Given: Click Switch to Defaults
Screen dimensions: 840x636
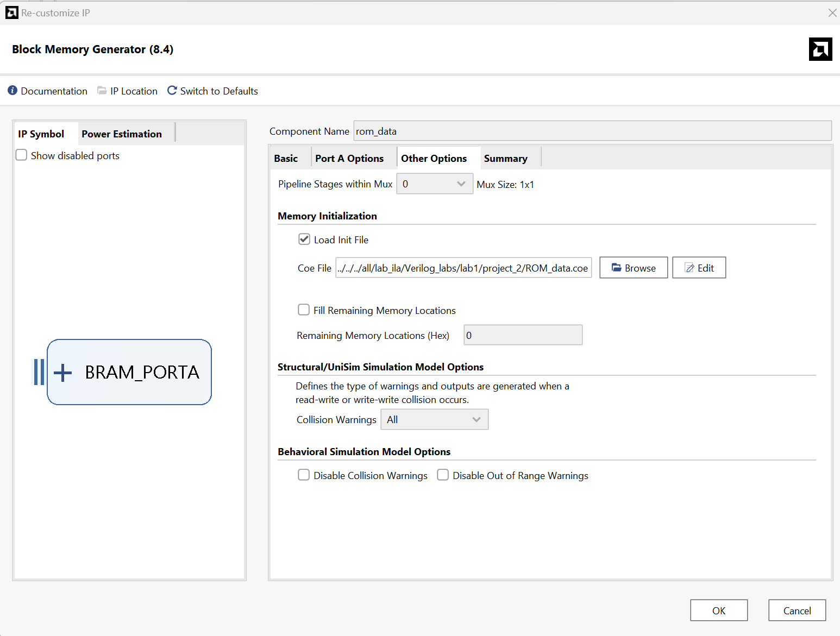Looking at the screenshot, I should (x=219, y=91).
